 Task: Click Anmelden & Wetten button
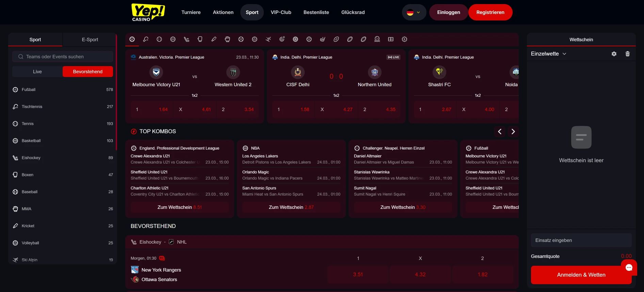coord(581,275)
